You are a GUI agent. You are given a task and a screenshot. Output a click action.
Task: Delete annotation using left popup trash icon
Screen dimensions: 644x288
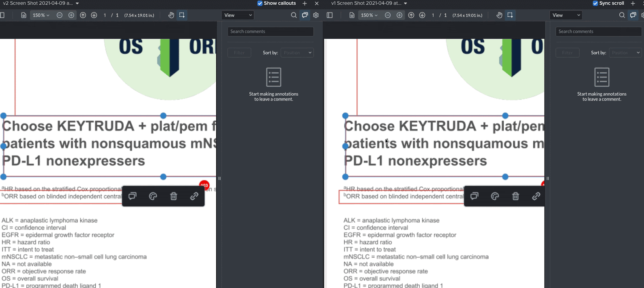(174, 196)
